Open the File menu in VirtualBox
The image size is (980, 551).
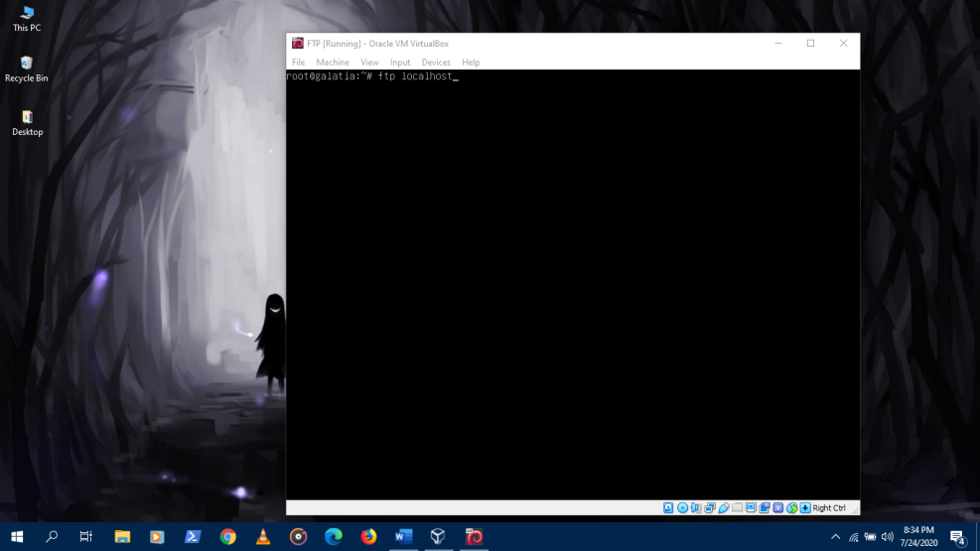298,63
